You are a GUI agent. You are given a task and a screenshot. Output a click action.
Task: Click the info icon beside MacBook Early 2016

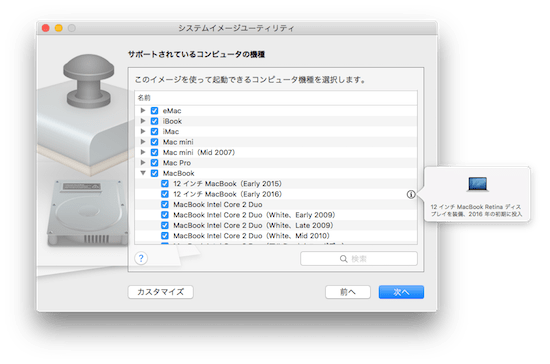click(x=411, y=194)
